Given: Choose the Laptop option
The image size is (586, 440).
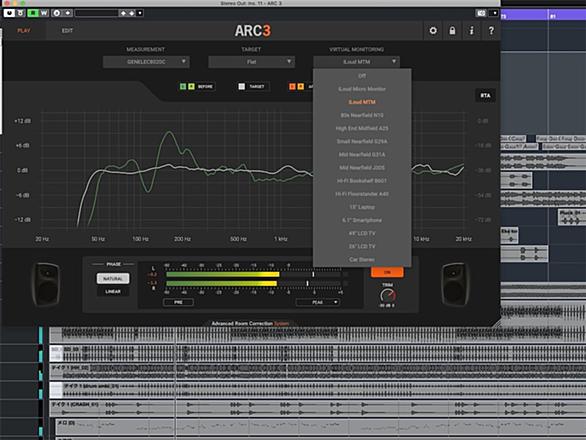Looking at the screenshot, I should point(362,207).
